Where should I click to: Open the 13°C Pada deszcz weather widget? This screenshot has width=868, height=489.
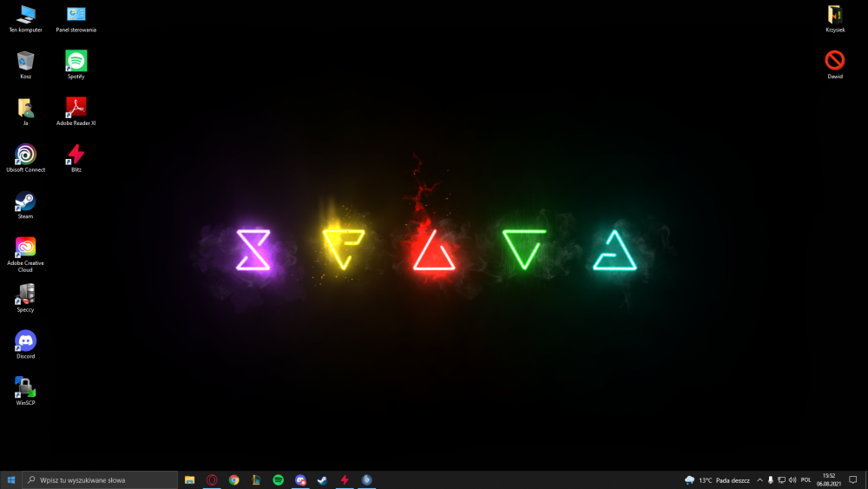[717, 480]
